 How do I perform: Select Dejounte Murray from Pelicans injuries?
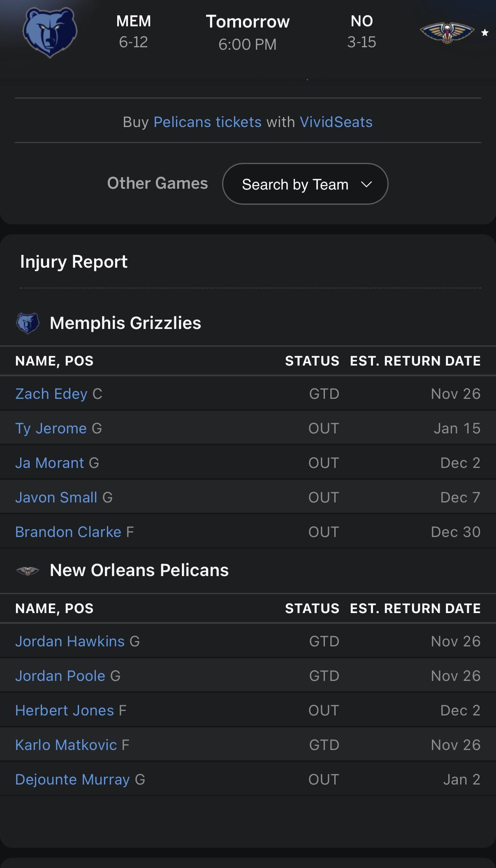tap(72, 780)
